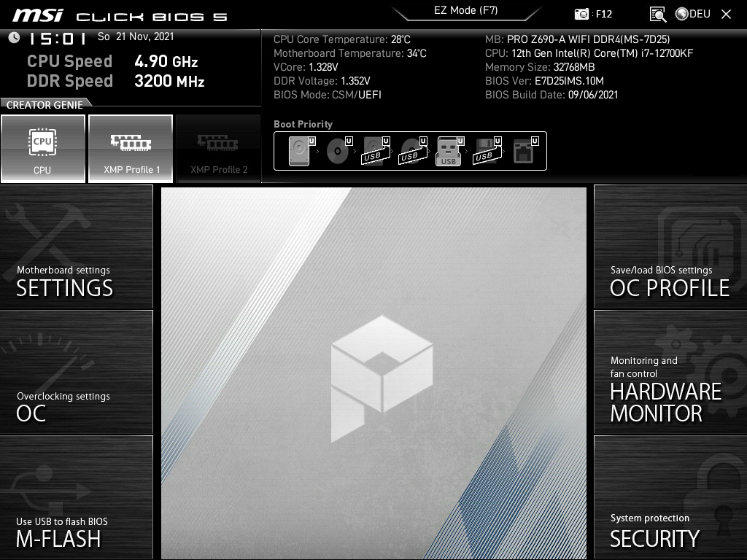Click the CREATOR GENIE label

pos(44,105)
